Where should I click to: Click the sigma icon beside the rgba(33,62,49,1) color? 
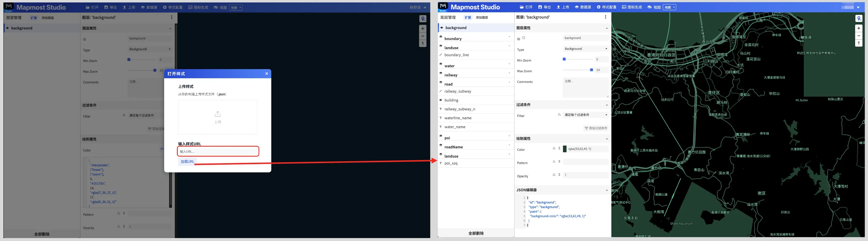[x=559, y=149]
